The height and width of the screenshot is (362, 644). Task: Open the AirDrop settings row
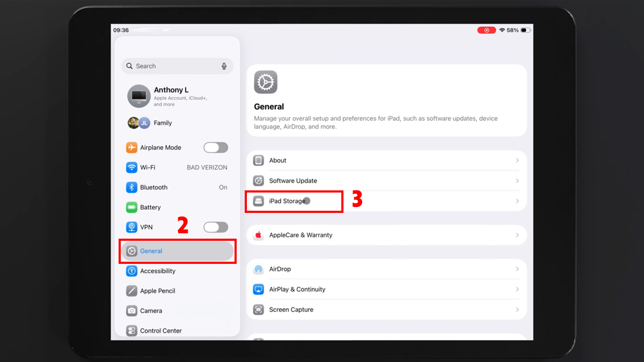click(x=386, y=269)
